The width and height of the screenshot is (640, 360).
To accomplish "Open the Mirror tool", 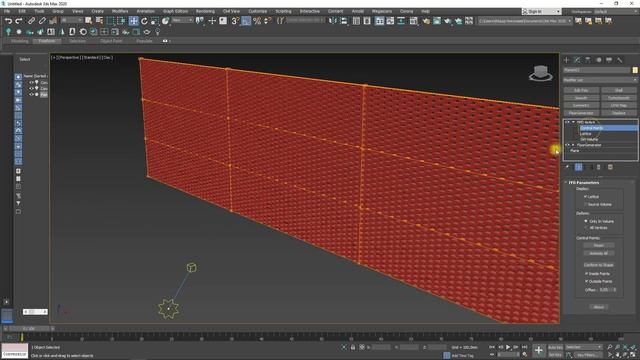I will click(x=333, y=20).
